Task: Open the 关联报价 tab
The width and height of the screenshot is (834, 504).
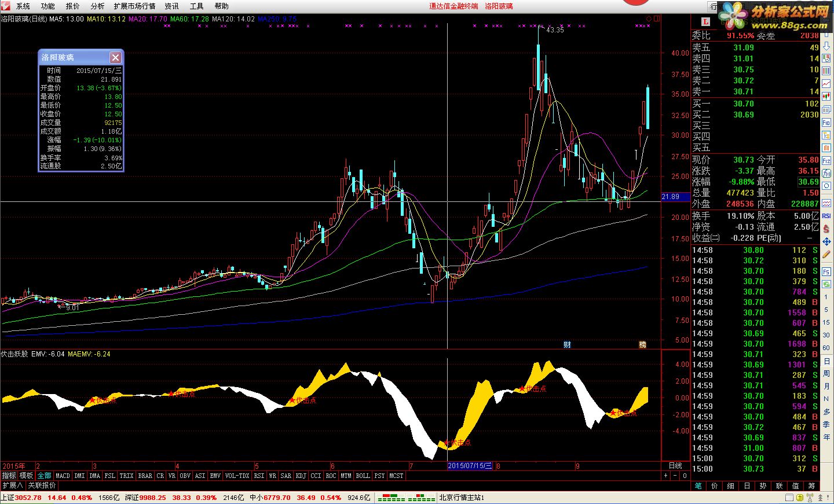Action: pyautogui.click(x=42, y=485)
